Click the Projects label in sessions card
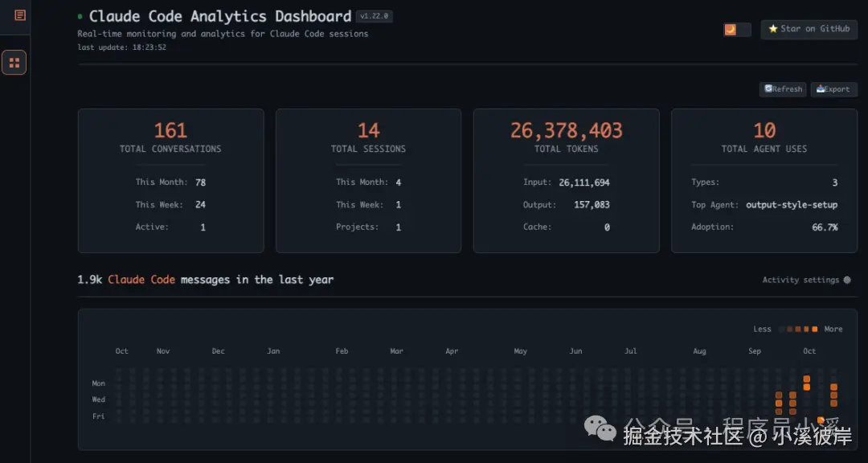 coord(358,227)
